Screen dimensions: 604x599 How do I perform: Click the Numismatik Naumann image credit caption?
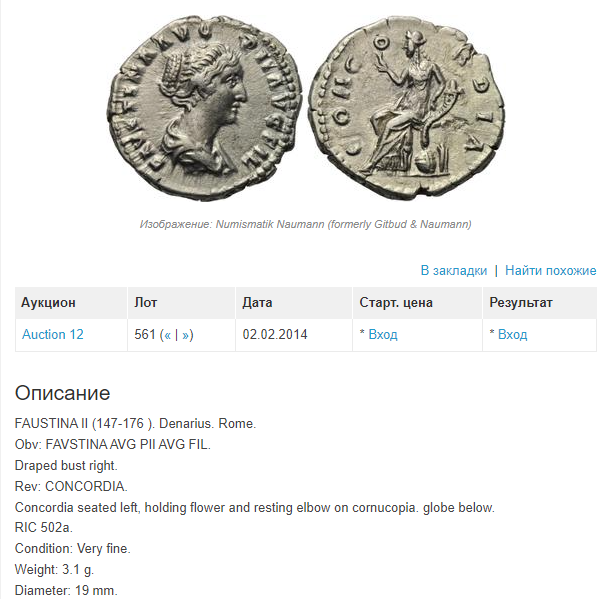pos(305,224)
